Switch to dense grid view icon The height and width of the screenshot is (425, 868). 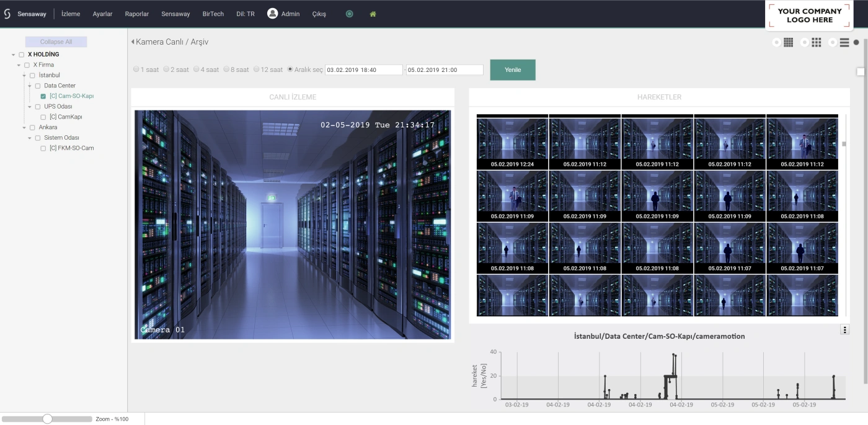pos(789,42)
